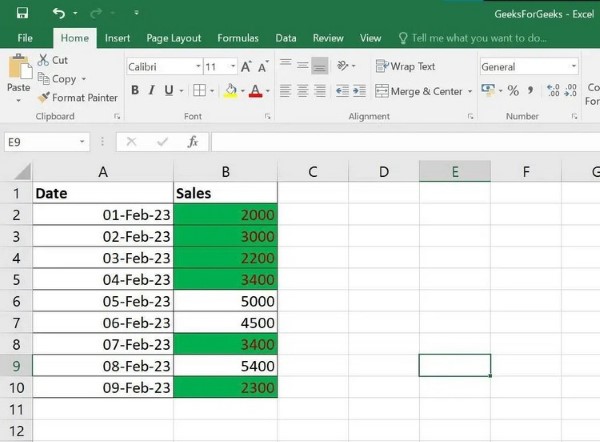This screenshot has width=600, height=442.
Task: Select Middle Align
Action: coord(303,66)
